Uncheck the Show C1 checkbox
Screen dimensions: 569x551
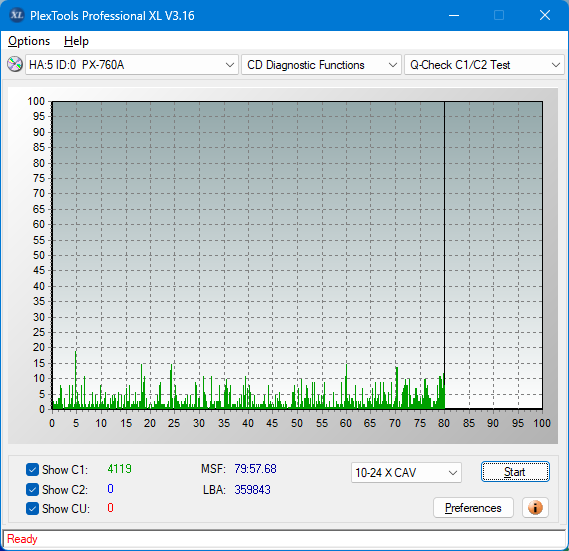pyautogui.click(x=32, y=469)
